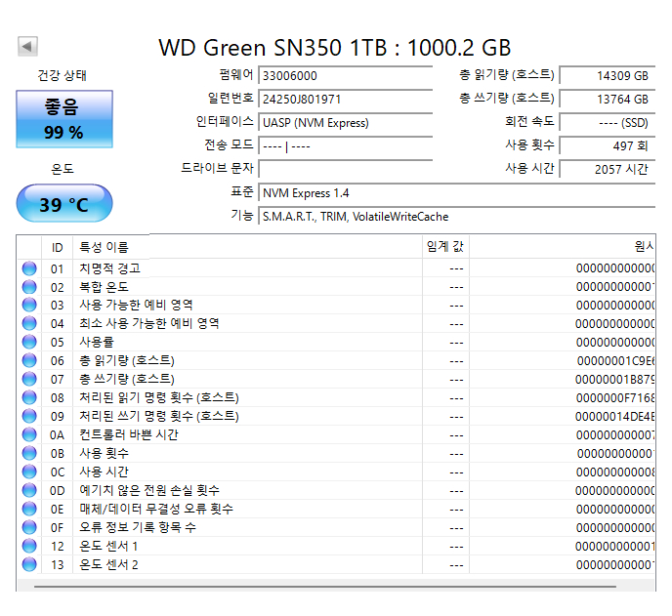Viewport: 672px width, 616px height.
Task: Click the power on hours 2057 시간
Action: (608, 169)
